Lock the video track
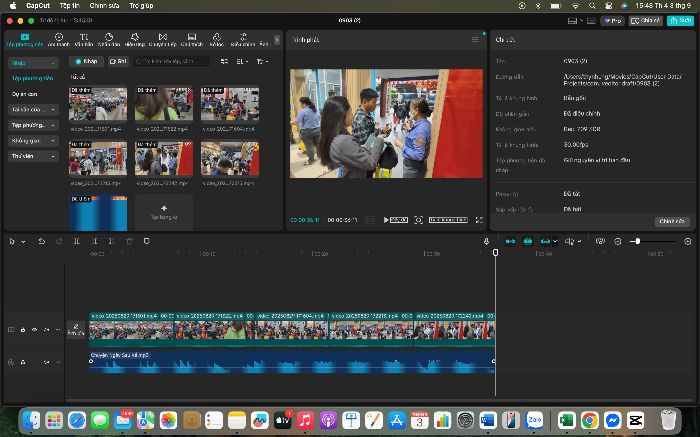The width and height of the screenshot is (700, 437). (x=23, y=330)
